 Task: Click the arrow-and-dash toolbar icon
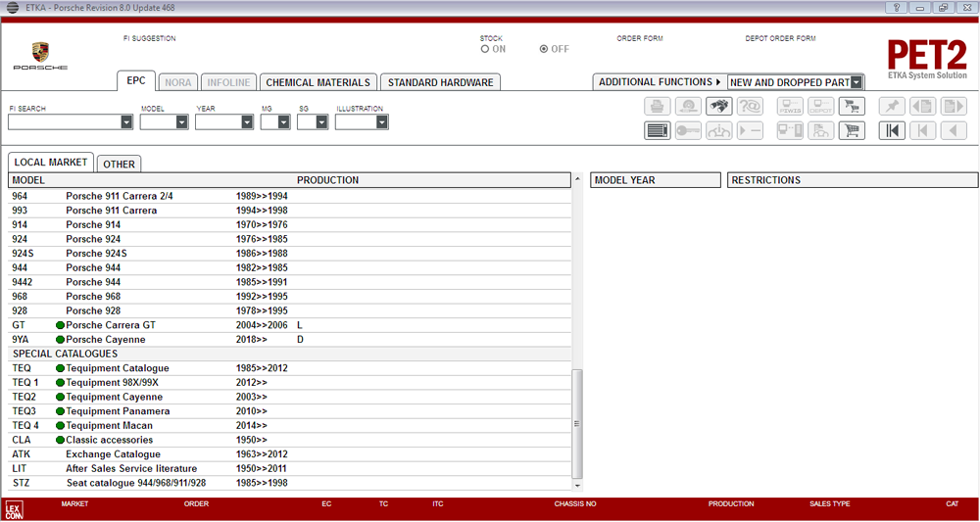(750, 130)
